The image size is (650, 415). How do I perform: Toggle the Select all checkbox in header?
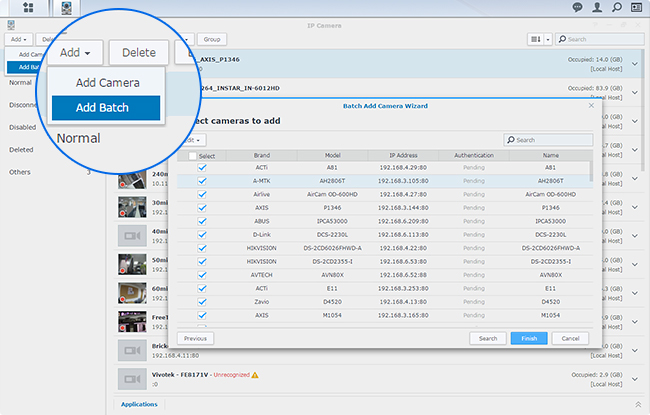(x=192, y=156)
